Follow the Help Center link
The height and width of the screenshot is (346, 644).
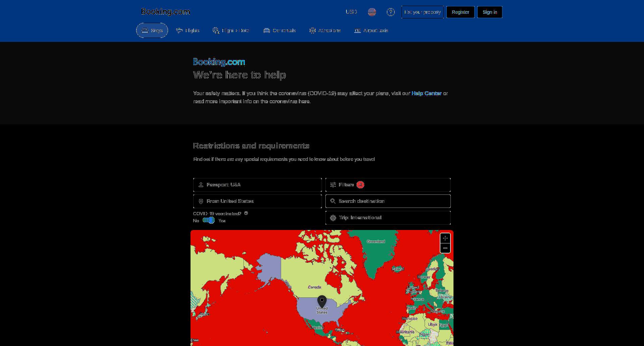pos(426,93)
